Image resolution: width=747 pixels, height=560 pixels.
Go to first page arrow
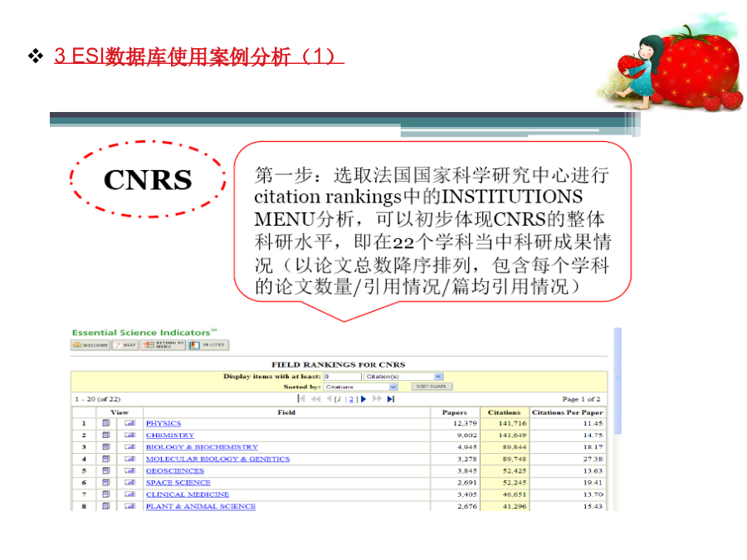pyautogui.click(x=301, y=398)
